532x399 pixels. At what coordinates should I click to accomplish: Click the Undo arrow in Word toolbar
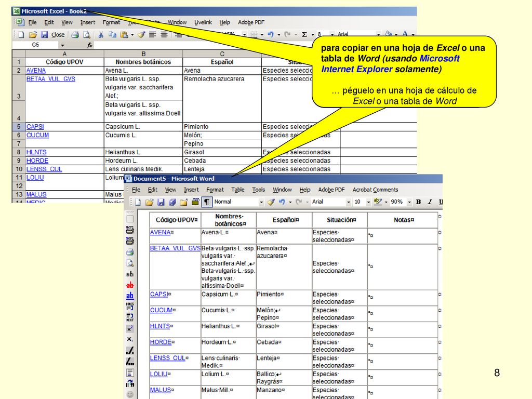point(282,202)
